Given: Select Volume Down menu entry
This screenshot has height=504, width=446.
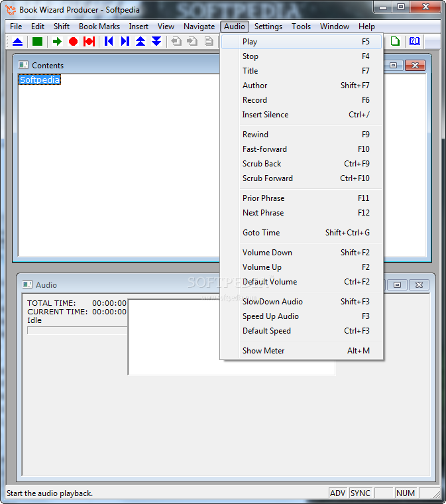Looking at the screenshot, I should 302,253.
